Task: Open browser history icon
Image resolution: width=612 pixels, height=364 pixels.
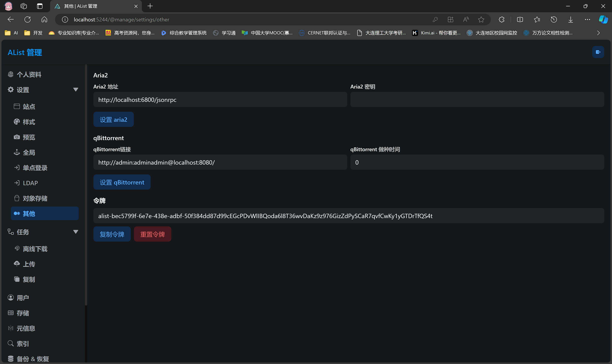Action: pyautogui.click(x=554, y=19)
